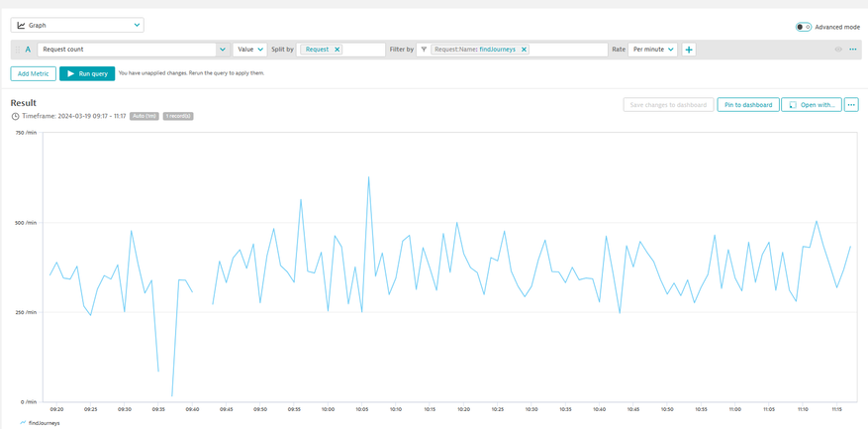Run the query
The image size is (868, 429).
pyautogui.click(x=87, y=73)
